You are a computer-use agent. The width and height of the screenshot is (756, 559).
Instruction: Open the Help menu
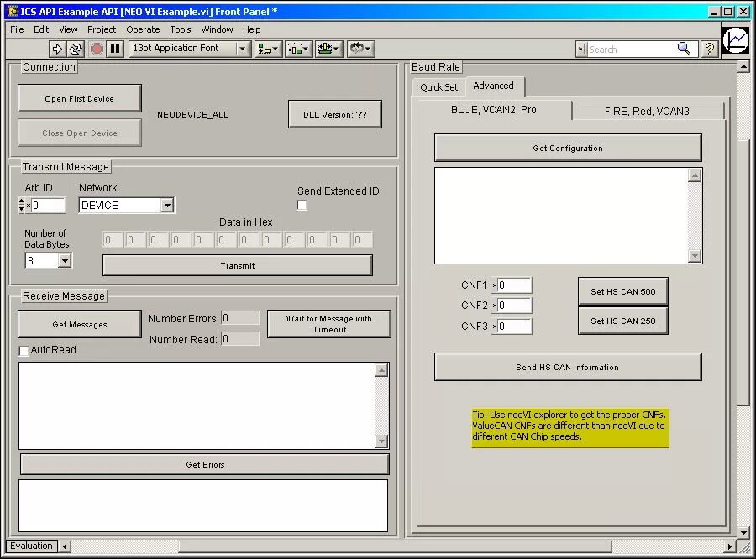tap(252, 29)
